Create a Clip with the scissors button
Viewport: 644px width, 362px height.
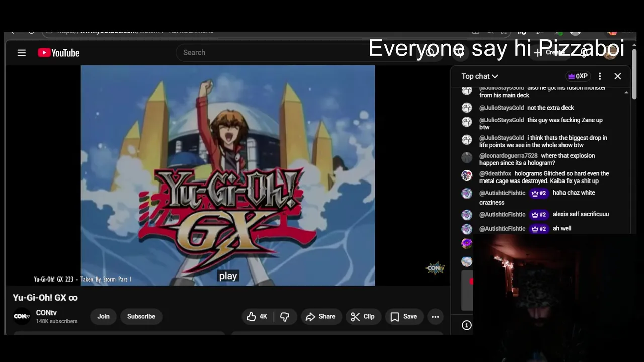point(363,316)
